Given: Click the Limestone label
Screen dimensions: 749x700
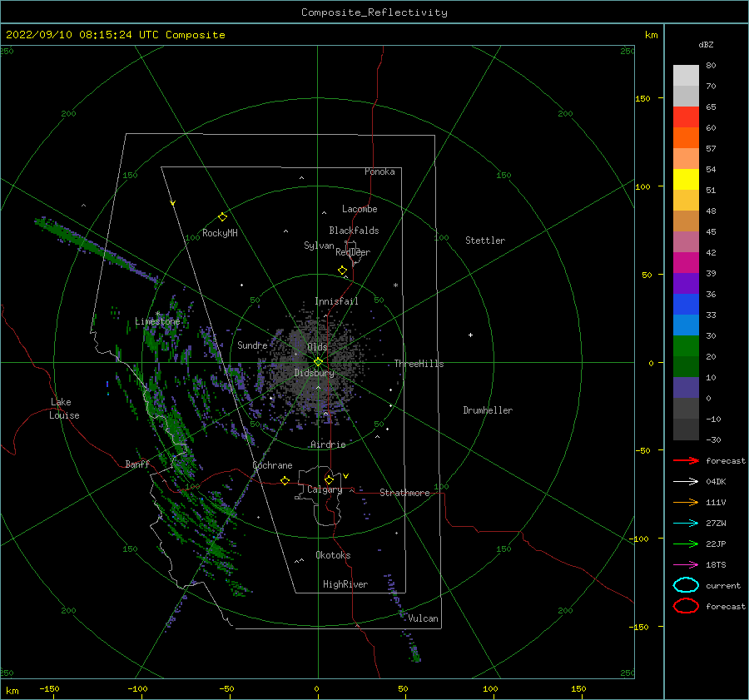Looking at the screenshot, I should point(157,321).
